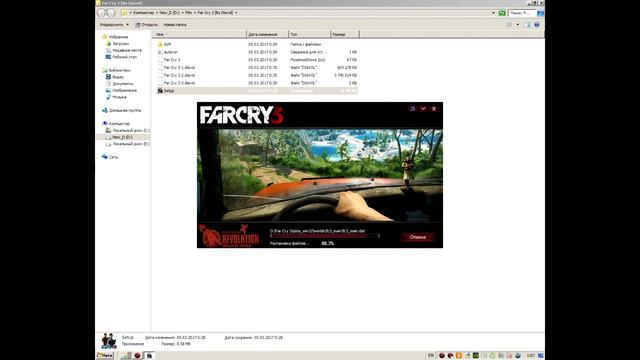
Task: Click the change view icon
Action: pos(510,25)
